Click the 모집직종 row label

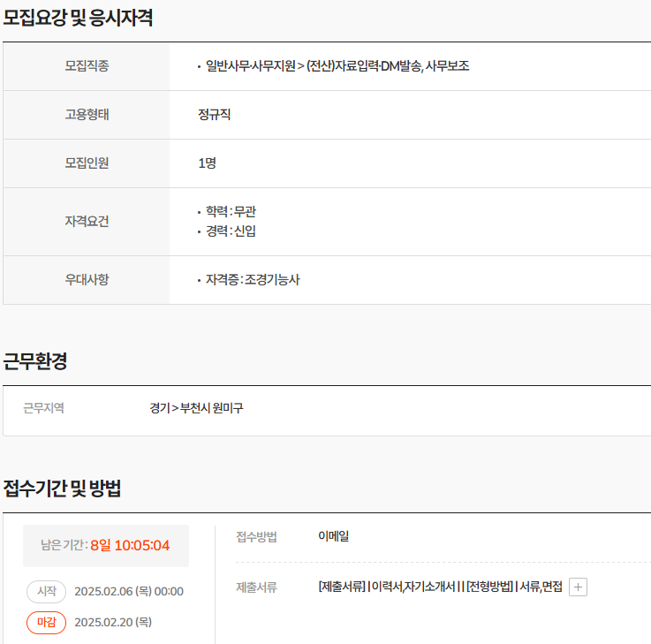pos(87,66)
